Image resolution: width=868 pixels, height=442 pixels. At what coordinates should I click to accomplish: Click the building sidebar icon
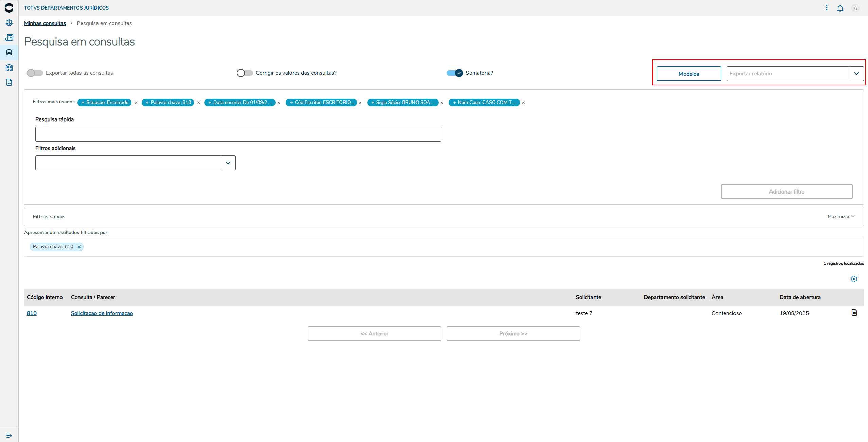click(9, 67)
